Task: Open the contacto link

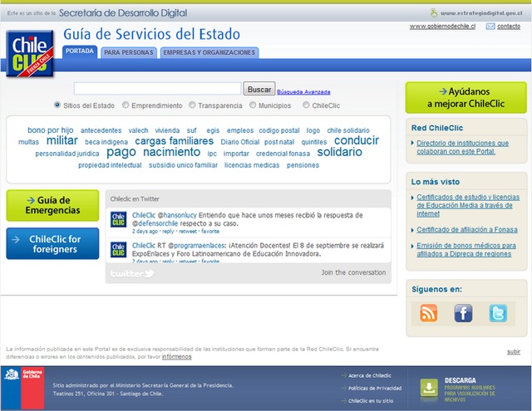Action: tap(509, 27)
